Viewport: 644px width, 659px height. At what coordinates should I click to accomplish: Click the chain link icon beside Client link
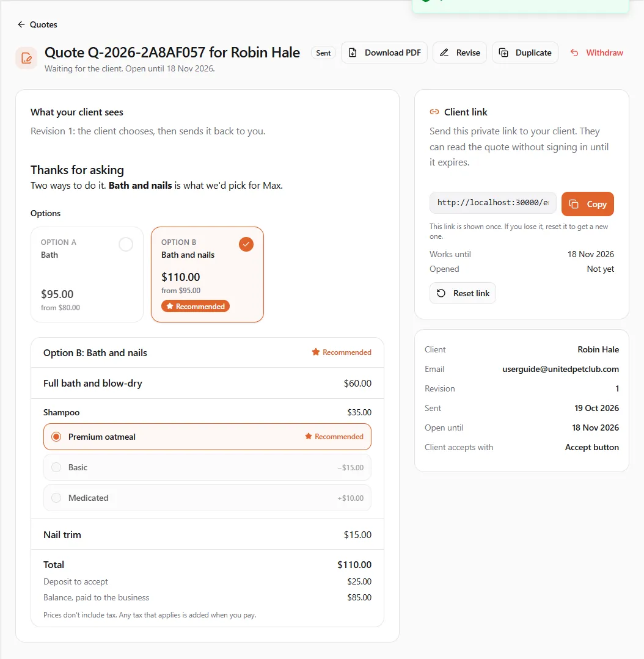click(434, 112)
